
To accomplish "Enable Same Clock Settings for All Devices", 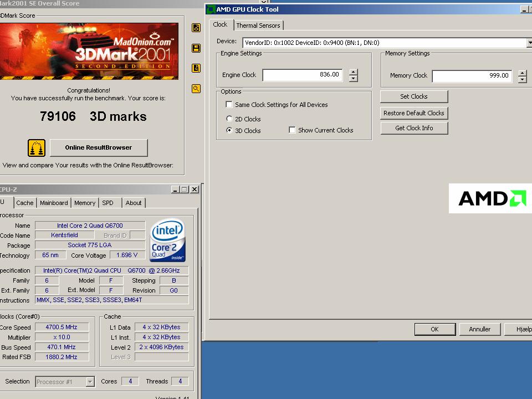I will pos(229,105).
